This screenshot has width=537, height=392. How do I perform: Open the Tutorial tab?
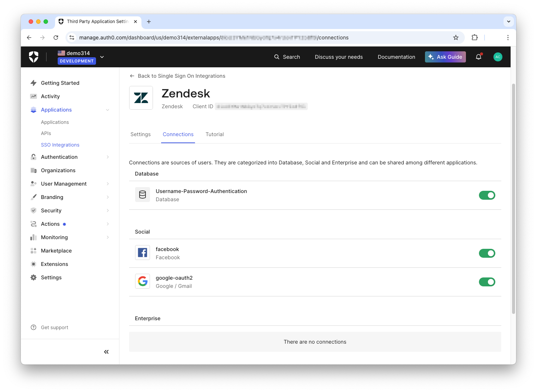(x=215, y=134)
